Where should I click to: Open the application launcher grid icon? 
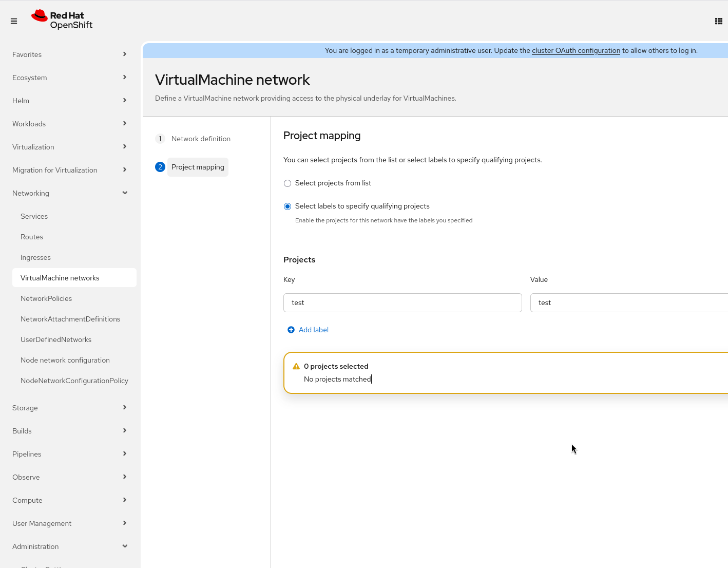[718, 21]
